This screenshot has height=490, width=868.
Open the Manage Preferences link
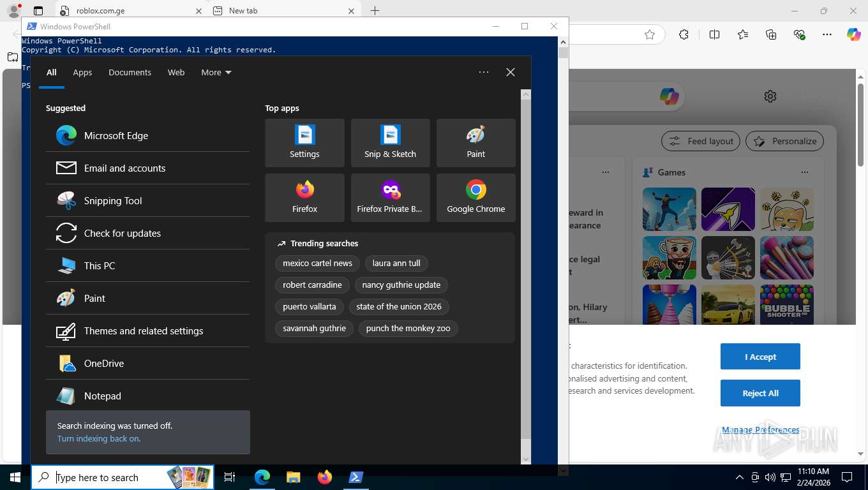[x=760, y=430]
